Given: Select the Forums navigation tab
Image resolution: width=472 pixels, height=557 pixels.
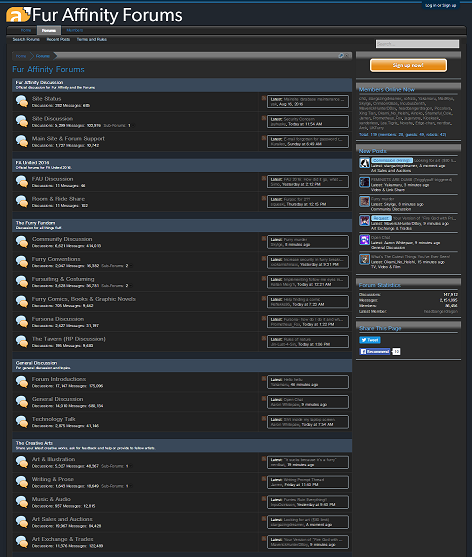Looking at the screenshot, I should (49, 30).
